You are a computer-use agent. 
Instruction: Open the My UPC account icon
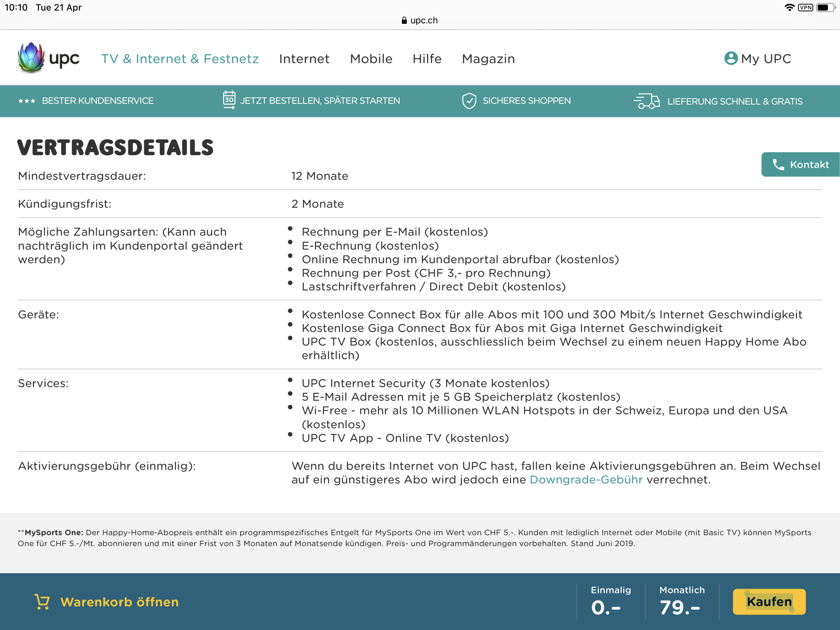[x=730, y=59]
